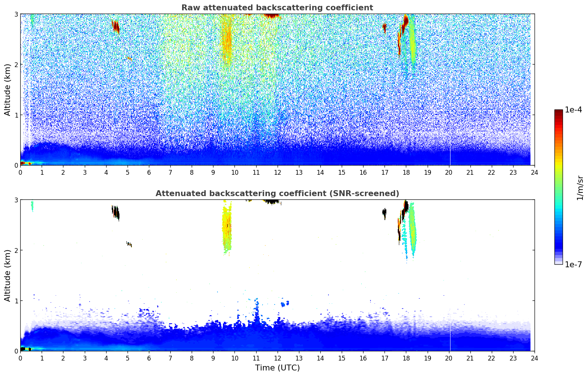588x376 pixels.
Task: Click the '1/m/sr' colorbar unit label
Action: coord(580,188)
